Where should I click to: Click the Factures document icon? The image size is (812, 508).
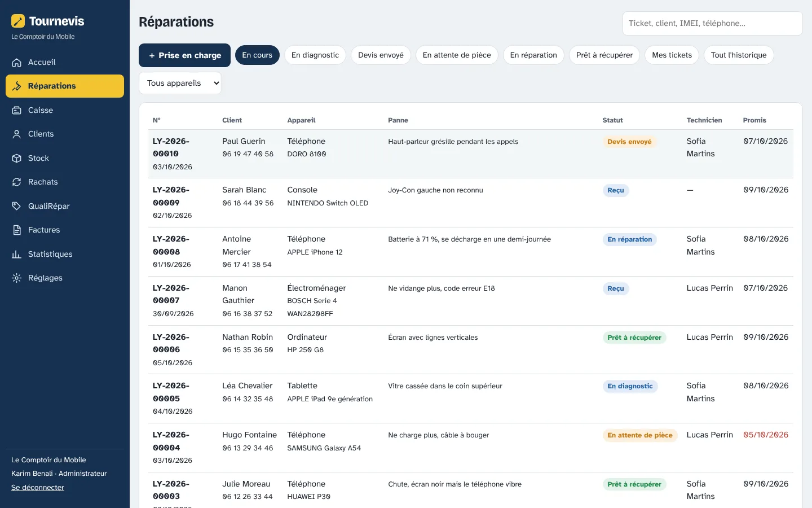tap(17, 230)
